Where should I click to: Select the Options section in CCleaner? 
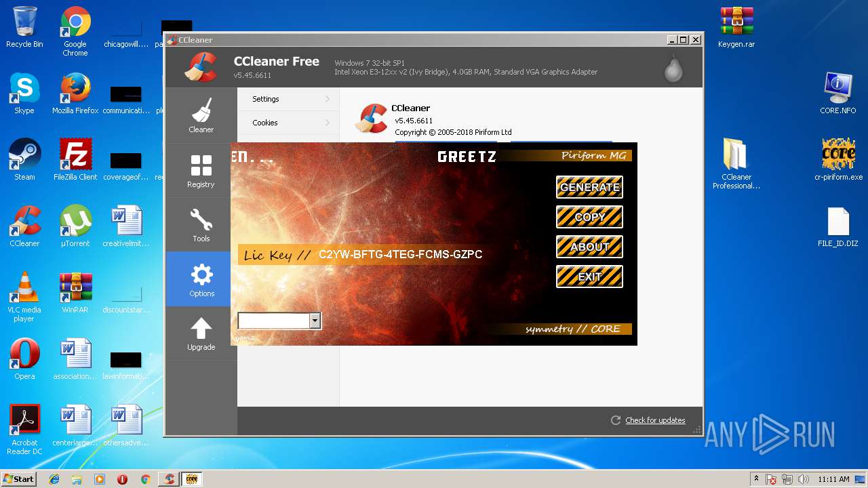click(x=201, y=279)
